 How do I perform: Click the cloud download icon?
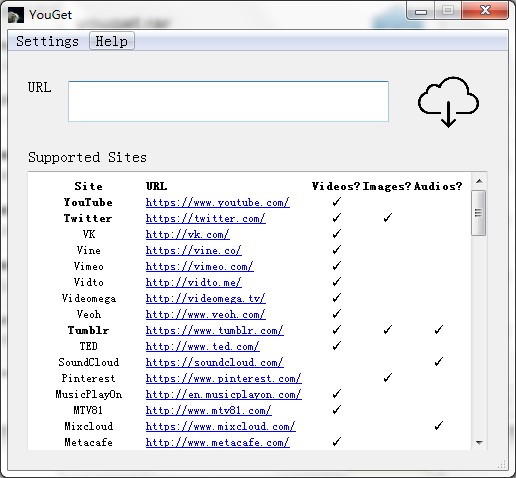point(448,102)
